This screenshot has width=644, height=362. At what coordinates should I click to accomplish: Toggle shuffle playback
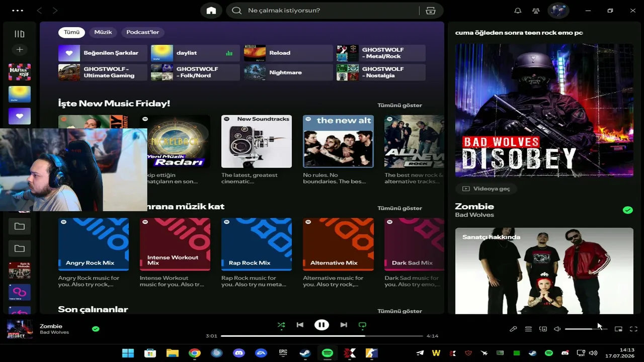281,325
